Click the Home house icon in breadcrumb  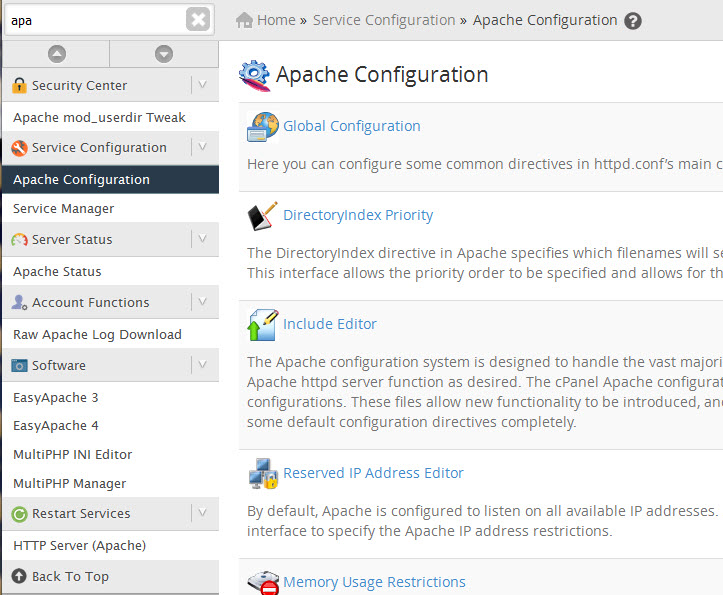tap(244, 20)
